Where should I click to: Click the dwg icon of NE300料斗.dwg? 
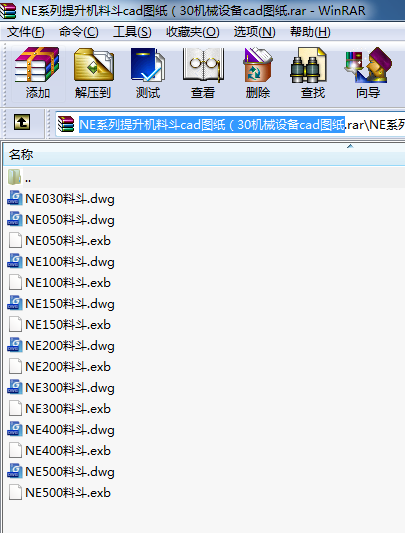(15, 387)
